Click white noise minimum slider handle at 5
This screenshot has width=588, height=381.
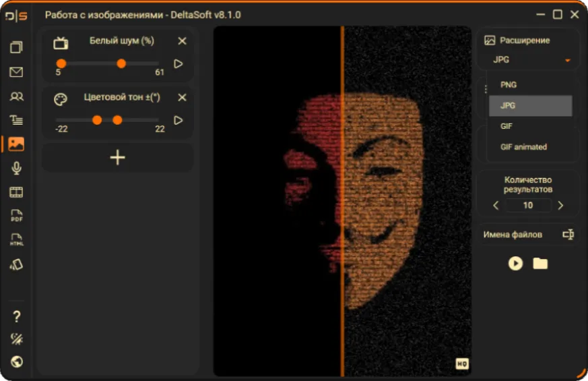tap(61, 64)
